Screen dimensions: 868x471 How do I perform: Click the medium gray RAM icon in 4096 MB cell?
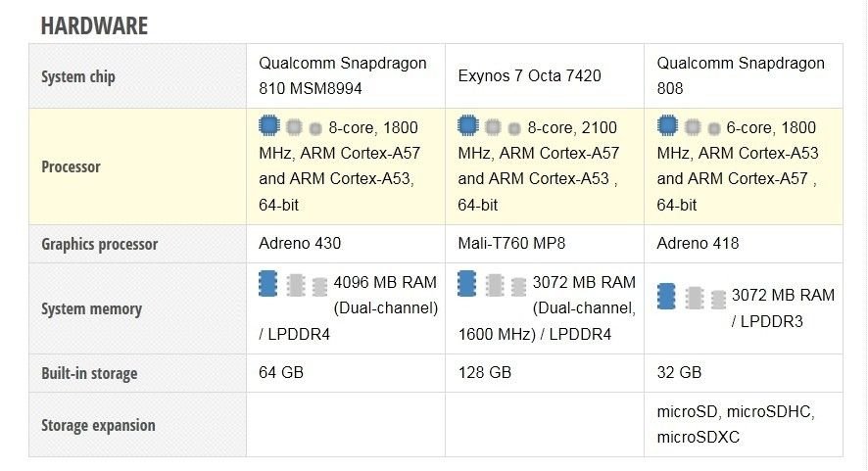(296, 286)
